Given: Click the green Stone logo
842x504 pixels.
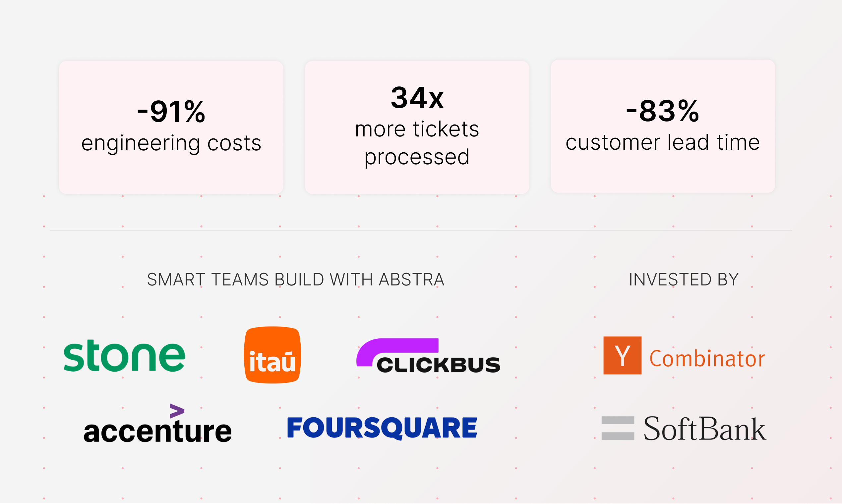Looking at the screenshot, I should point(124,356).
